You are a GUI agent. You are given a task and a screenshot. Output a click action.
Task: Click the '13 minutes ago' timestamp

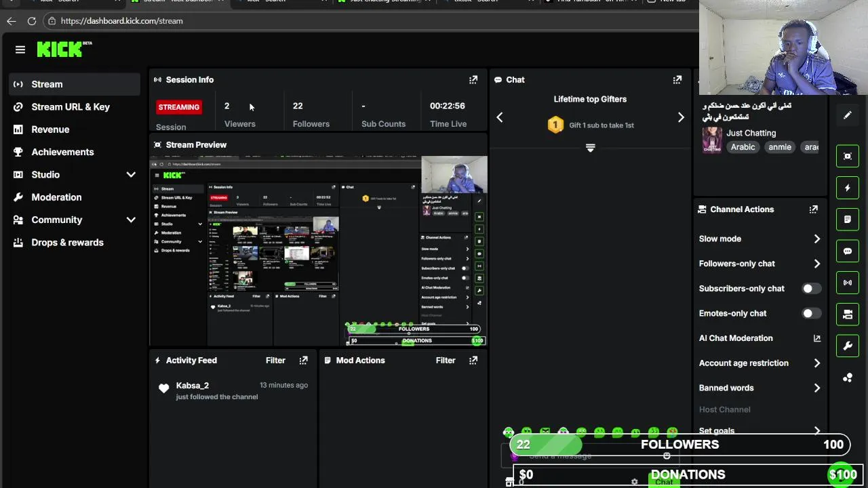pos(283,385)
